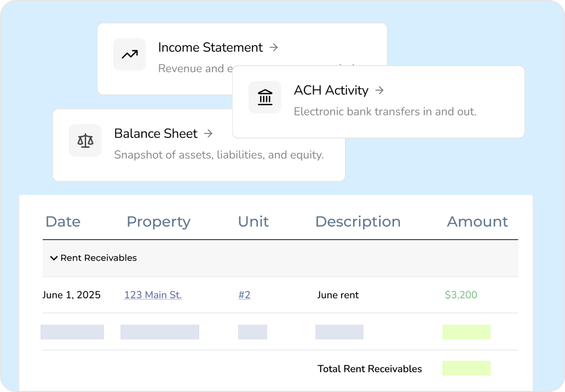This screenshot has height=392, width=565.
Task: Click 'Snapshot of assets, liabilities, and equity.' text
Action: [219, 155]
